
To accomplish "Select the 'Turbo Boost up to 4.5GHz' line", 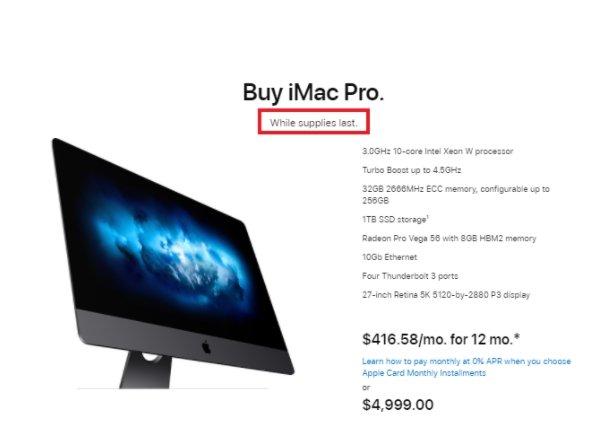I will pyautogui.click(x=412, y=170).
